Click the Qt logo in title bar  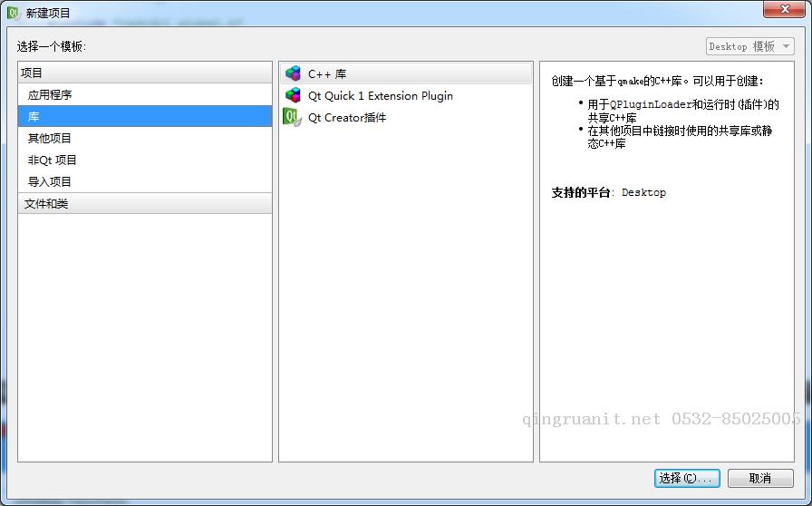pos(14,13)
